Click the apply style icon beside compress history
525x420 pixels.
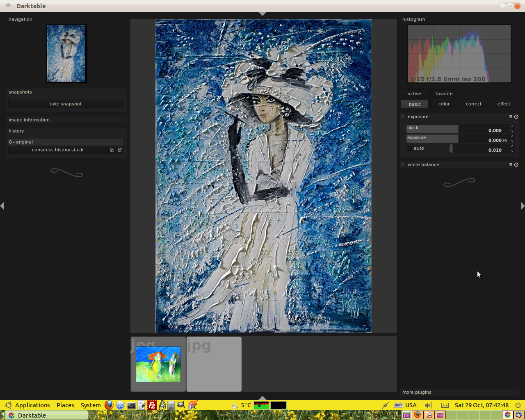pos(120,150)
